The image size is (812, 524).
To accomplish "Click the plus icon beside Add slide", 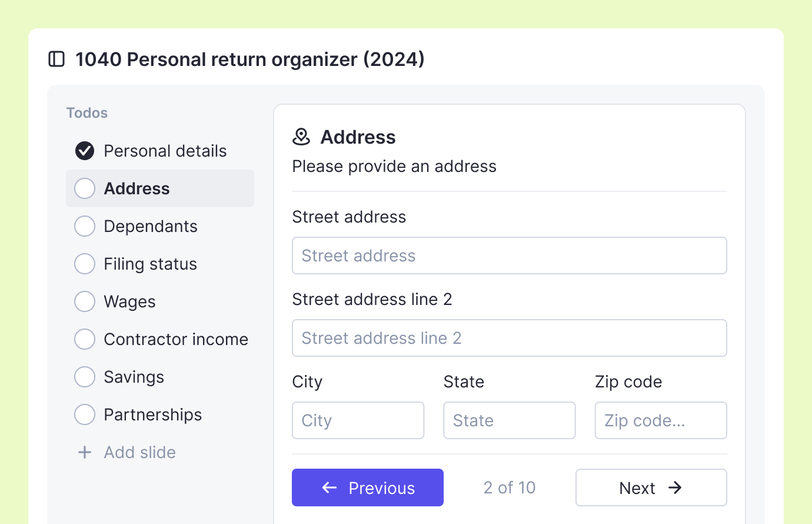I will click(x=85, y=452).
